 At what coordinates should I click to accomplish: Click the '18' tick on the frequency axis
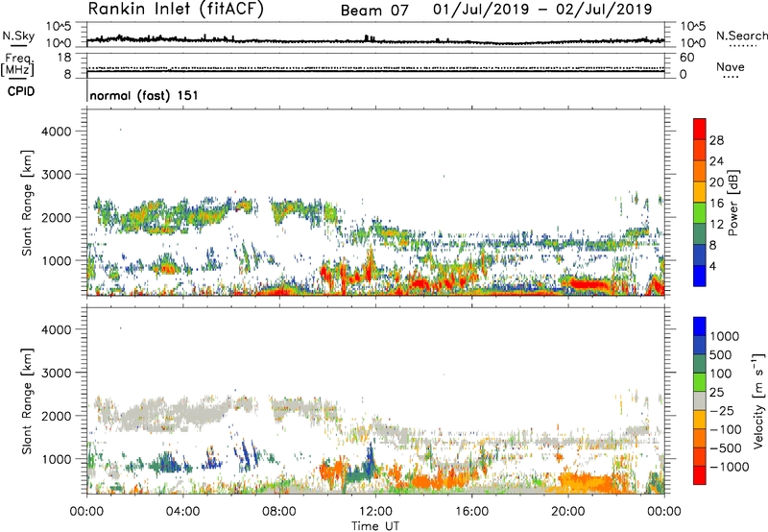click(x=63, y=58)
